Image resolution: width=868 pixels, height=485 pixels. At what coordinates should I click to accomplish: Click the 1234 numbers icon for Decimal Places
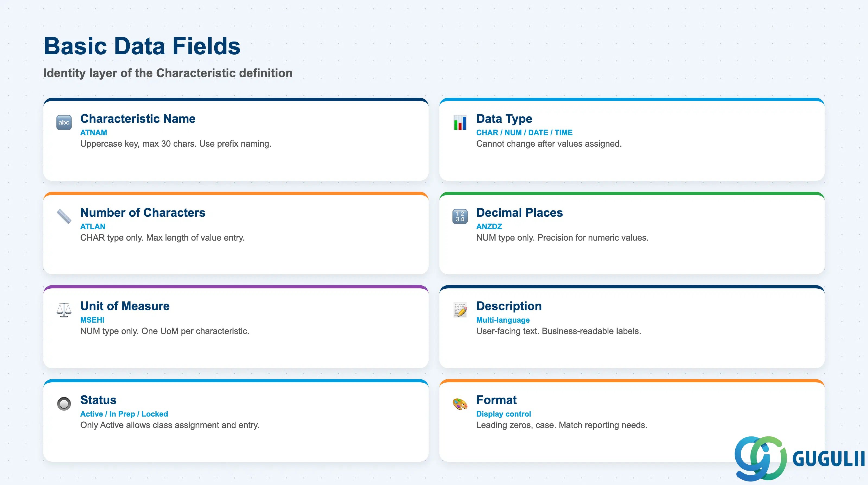tap(459, 216)
